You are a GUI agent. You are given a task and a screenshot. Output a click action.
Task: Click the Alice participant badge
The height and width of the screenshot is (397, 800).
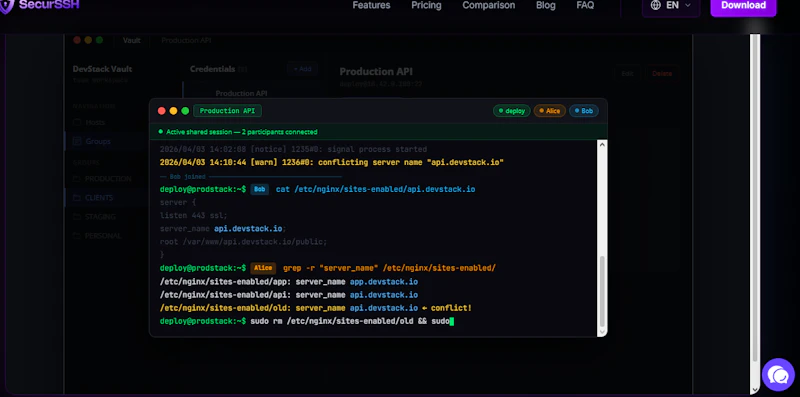pyautogui.click(x=549, y=111)
